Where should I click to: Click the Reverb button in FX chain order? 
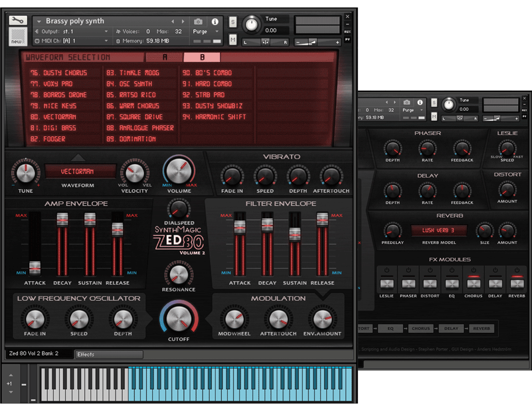tap(481, 328)
